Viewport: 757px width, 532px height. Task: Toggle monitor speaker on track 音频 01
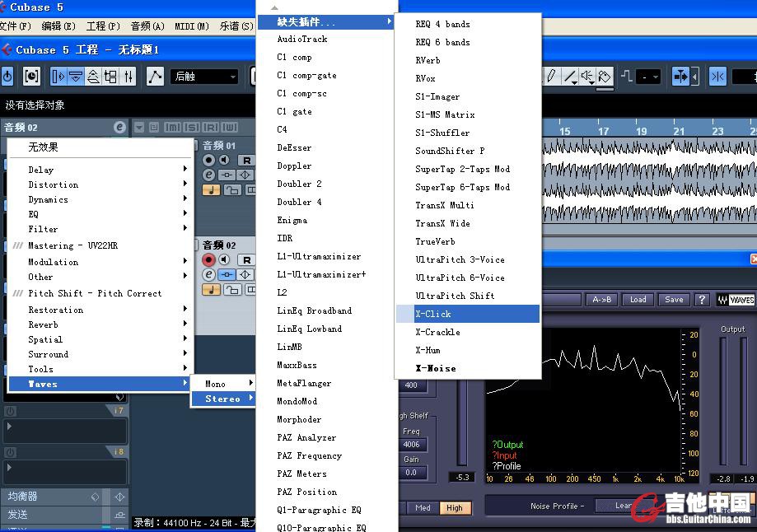[x=225, y=161]
